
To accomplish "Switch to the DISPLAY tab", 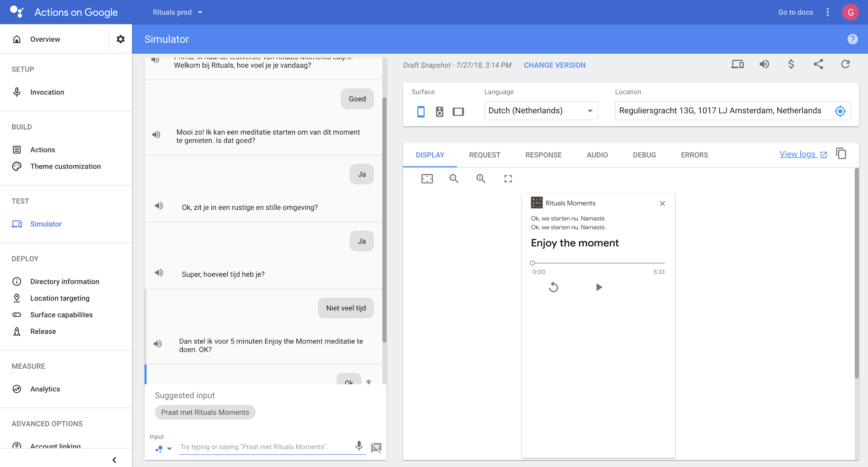I will tap(430, 155).
